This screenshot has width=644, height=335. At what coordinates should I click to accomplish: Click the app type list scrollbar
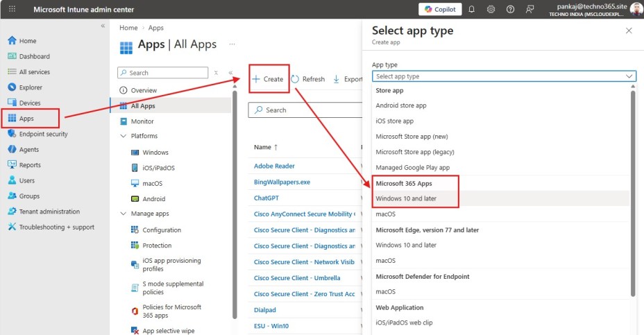[x=633, y=193]
